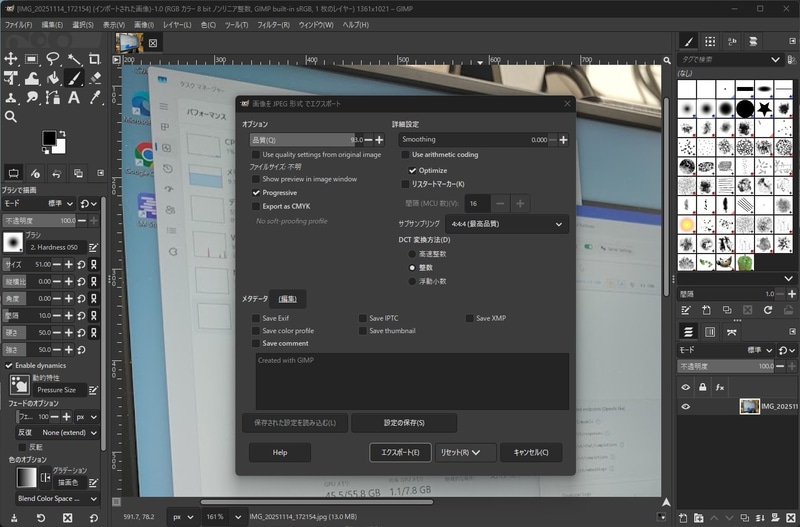800x527 pixels.
Task: Edit the brush next to 2. Hardness 050
Action: 93,247
